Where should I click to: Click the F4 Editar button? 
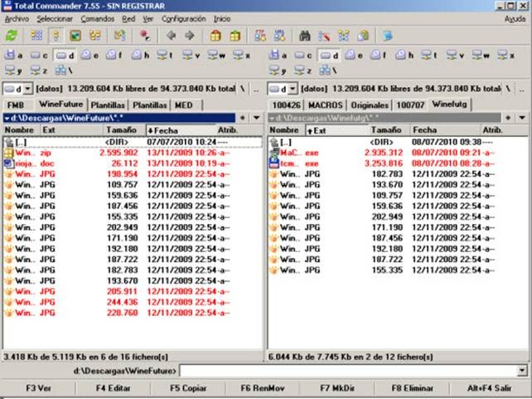pos(113,388)
